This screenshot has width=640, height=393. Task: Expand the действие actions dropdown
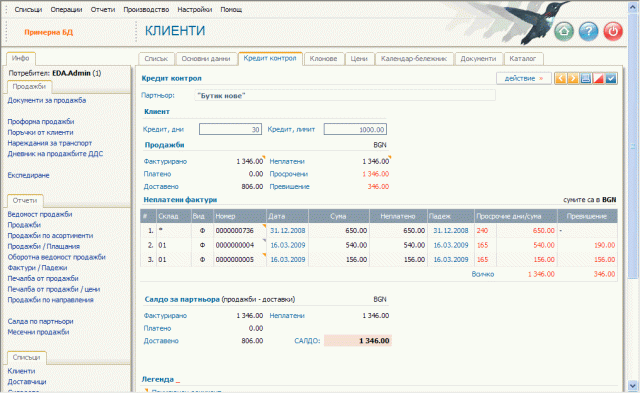coord(524,78)
